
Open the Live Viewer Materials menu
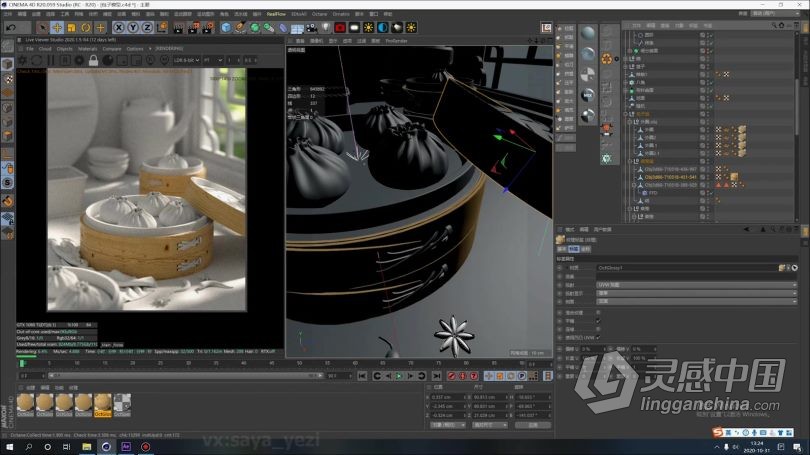[87, 49]
